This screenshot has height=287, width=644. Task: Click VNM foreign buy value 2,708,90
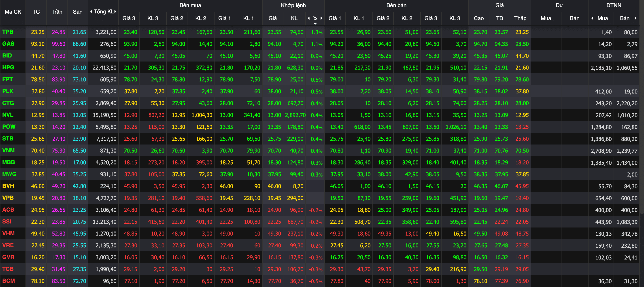(x=601, y=151)
